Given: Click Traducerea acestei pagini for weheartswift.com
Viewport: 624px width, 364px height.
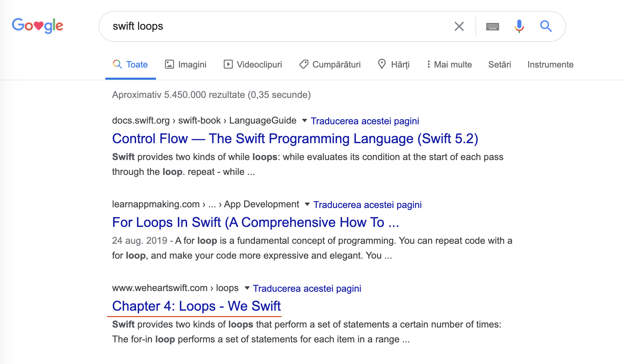Looking at the screenshot, I should point(307,288).
